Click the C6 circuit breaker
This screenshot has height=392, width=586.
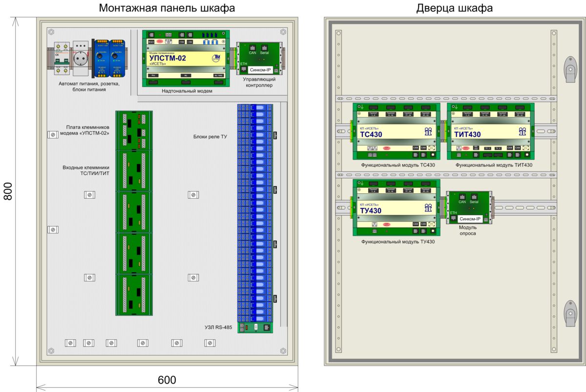click(61, 59)
